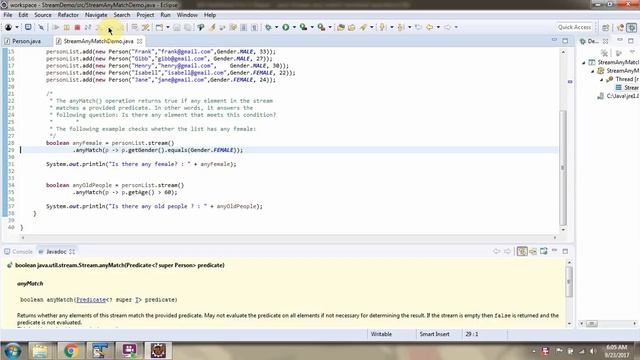This screenshot has height=360, width=640.
Task: Switch to the Java perspective icon
Action: (620, 27)
